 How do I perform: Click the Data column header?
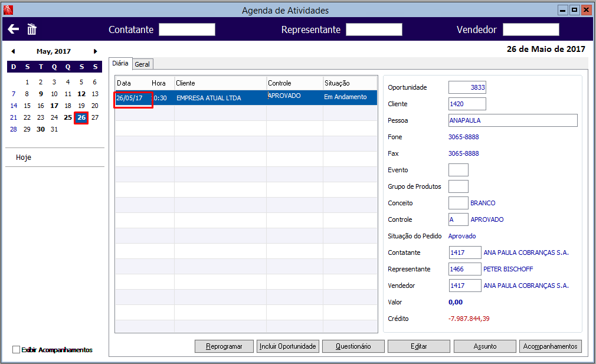tap(133, 83)
